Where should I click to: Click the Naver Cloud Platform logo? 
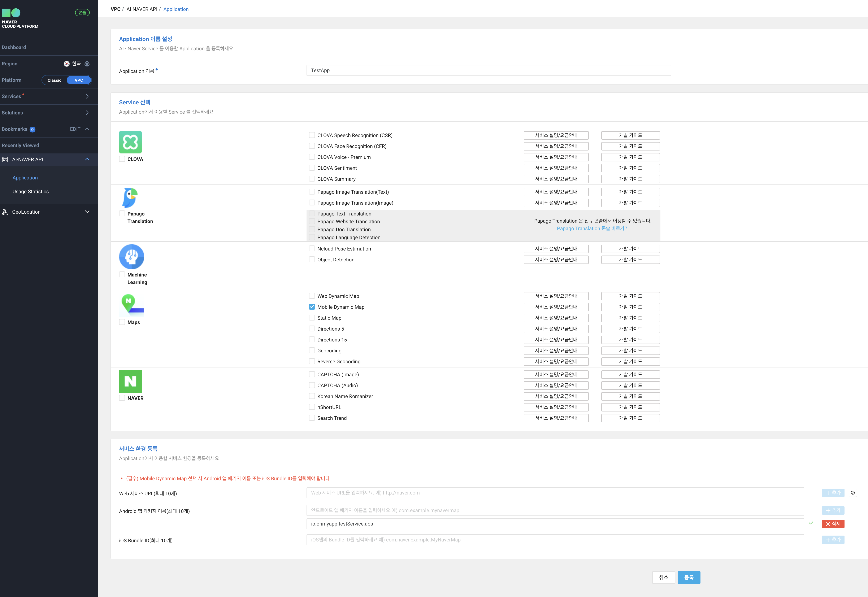point(20,18)
